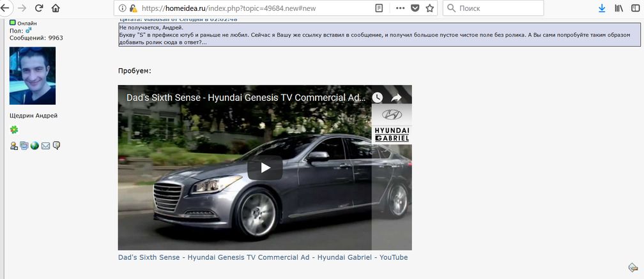Click the globe website icon
This screenshot has height=279, width=644.
pos(34,146)
